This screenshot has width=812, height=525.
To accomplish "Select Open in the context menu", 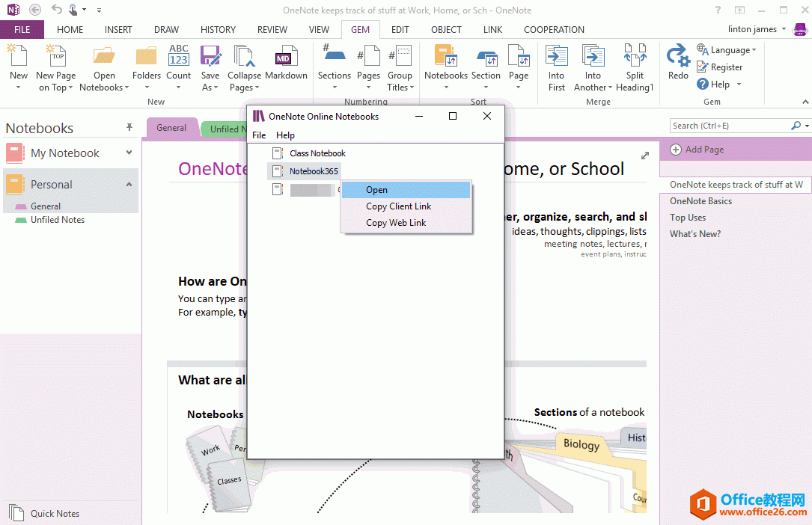I will [376, 190].
